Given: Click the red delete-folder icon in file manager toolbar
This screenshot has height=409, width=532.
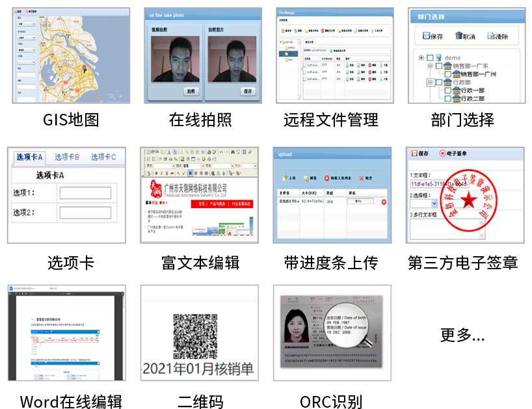Looking at the screenshot, I should pyautogui.click(x=323, y=31).
